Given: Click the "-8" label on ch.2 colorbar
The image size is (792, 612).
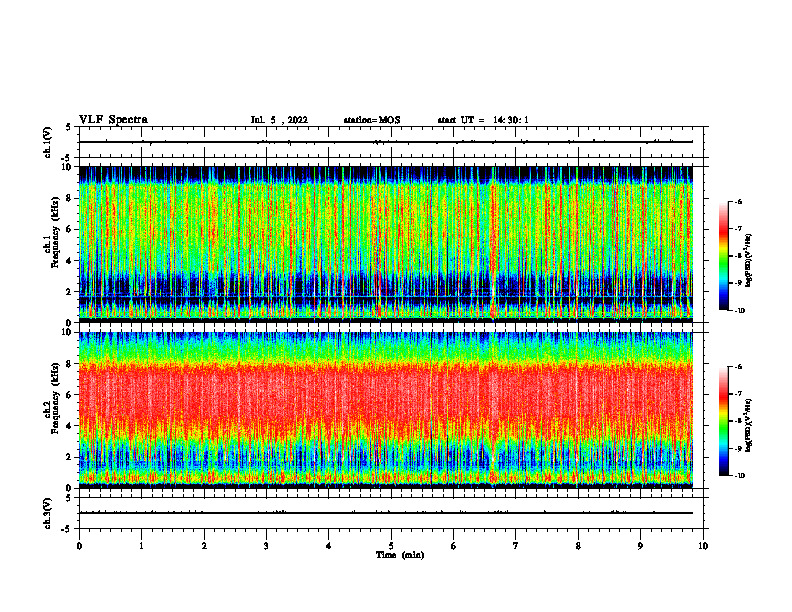Looking at the screenshot, I should click(x=738, y=421).
